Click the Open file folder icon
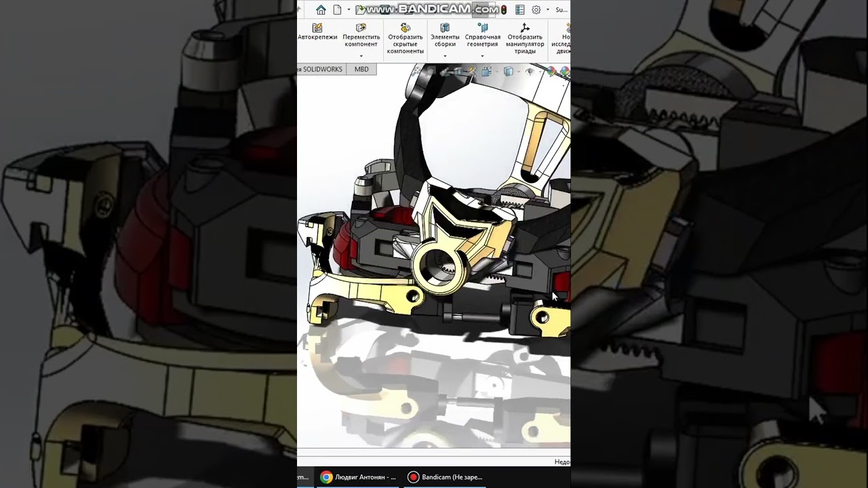The image size is (868, 488). point(361,9)
